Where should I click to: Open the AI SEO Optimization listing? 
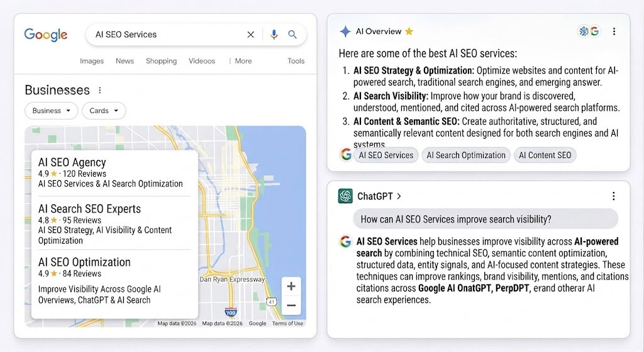point(84,263)
